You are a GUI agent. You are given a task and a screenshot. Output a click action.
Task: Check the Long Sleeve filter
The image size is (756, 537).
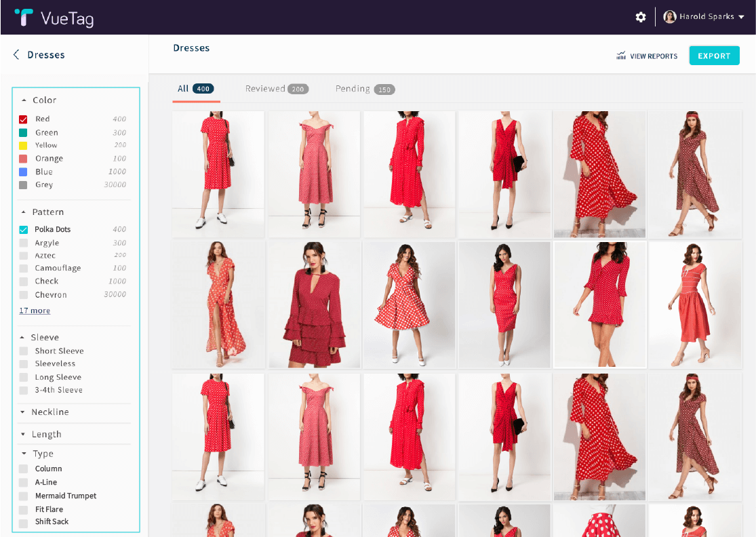(23, 377)
